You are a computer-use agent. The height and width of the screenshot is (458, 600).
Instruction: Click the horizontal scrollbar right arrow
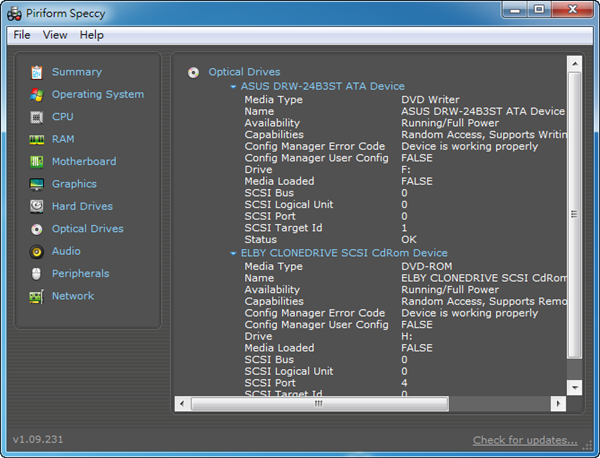[559, 403]
